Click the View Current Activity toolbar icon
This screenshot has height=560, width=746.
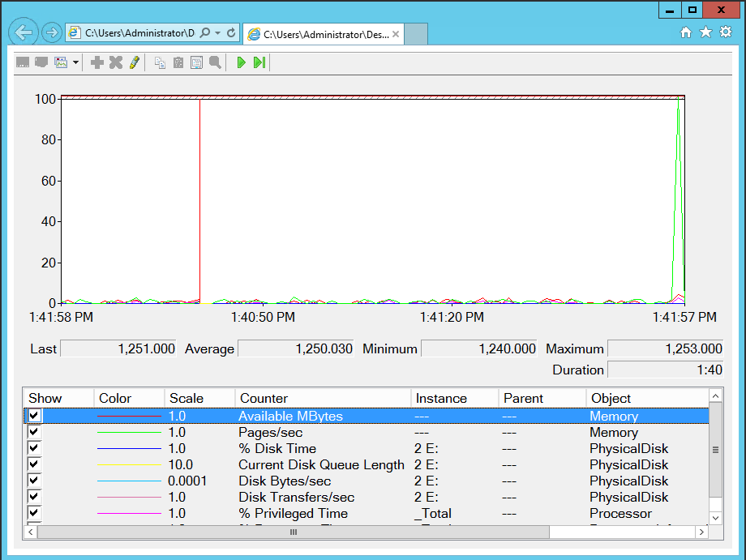23,62
